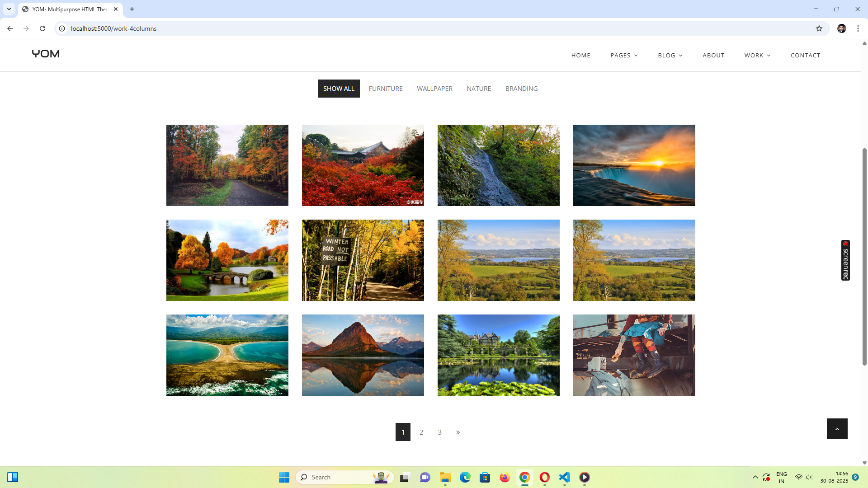Open the widgets panel icon
Screen dimensions: 868x488
coord(13,477)
